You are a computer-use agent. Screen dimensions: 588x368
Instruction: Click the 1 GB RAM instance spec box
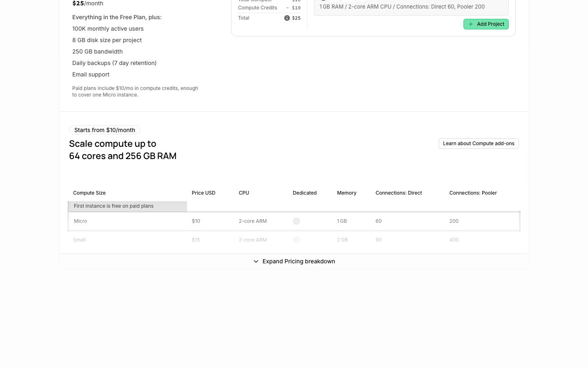point(411,7)
